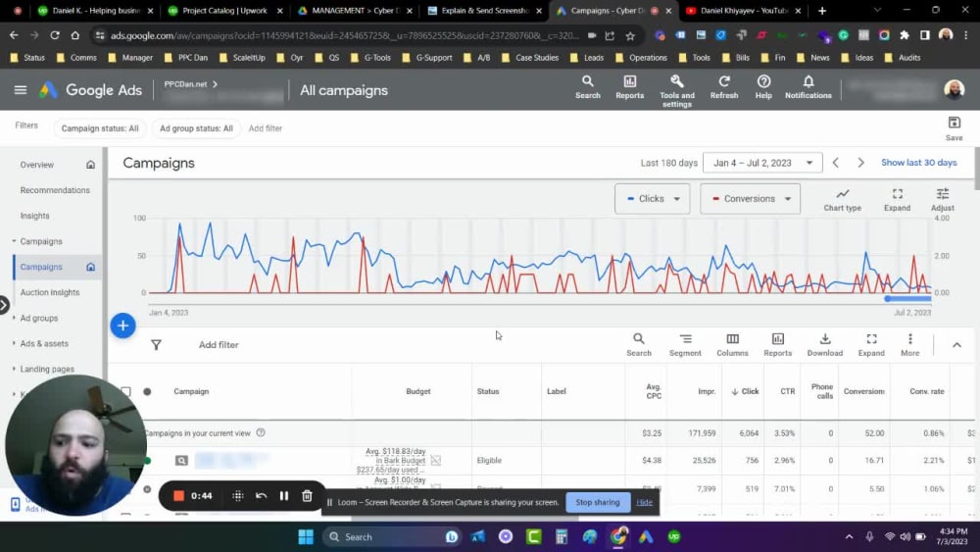Restart Loom recording with undo arrow
Screen dimensions: 980x552
tap(262, 496)
